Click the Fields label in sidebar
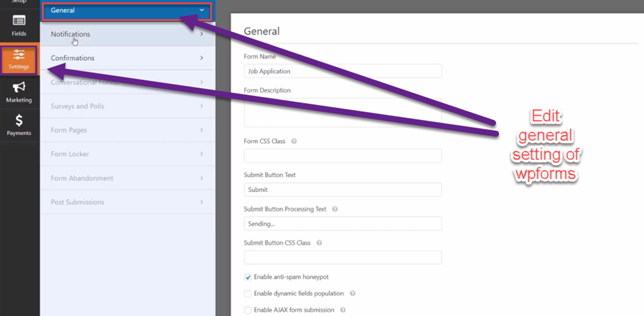 (19, 34)
